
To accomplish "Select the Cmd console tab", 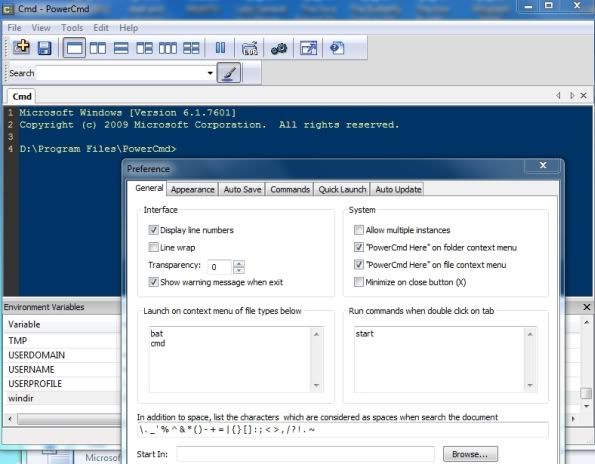I will click(22, 96).
